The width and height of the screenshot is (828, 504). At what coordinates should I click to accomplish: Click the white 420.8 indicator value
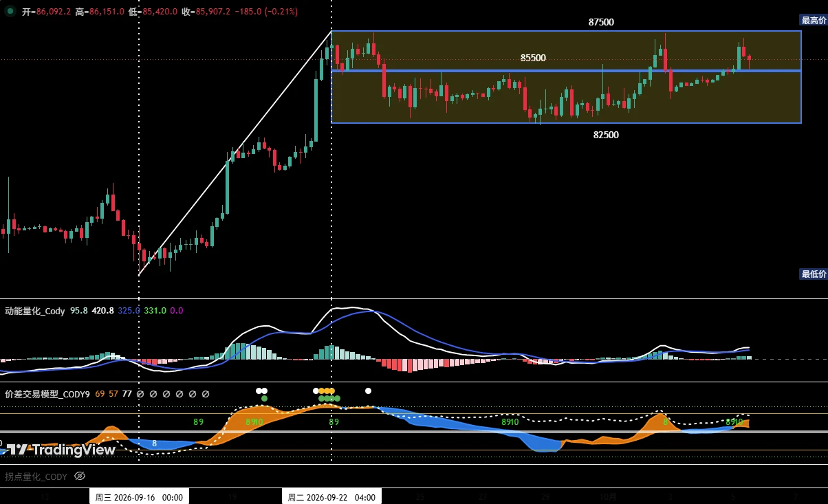pos(103,311)
